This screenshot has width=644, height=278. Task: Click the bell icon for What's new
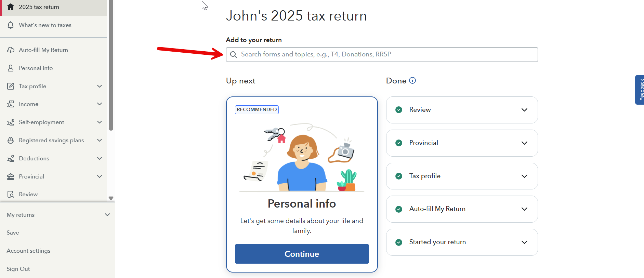pyautogui.click(x=11, y=25)
